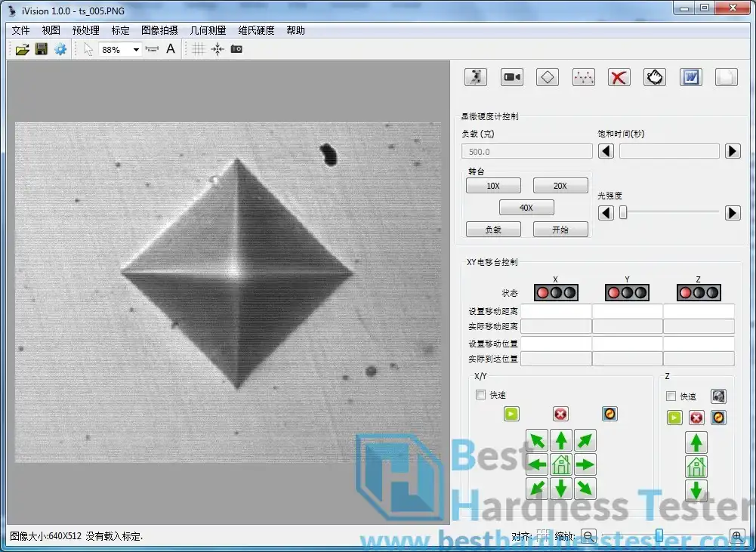This screenshot has height=552, width=756.
Task: Open the 88% zoom dropdown
Action: click(x=136, y=50)
